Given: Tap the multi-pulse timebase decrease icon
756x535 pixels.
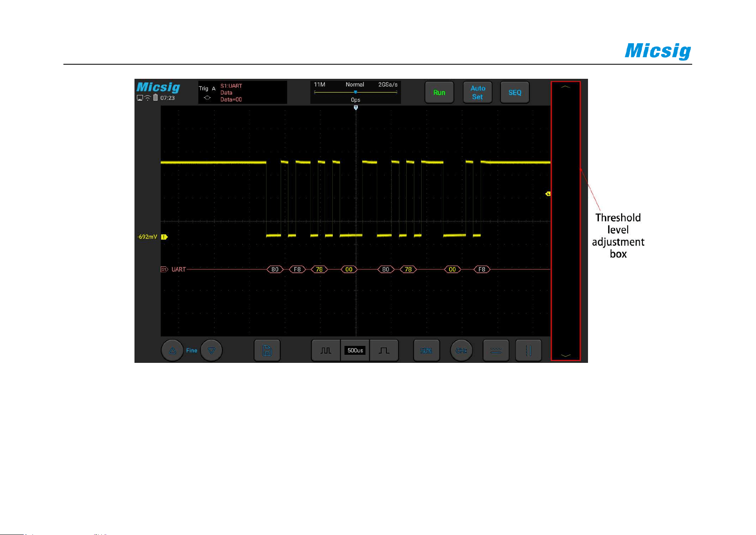Looking at the screenshot, I should [x=325, y=350].
